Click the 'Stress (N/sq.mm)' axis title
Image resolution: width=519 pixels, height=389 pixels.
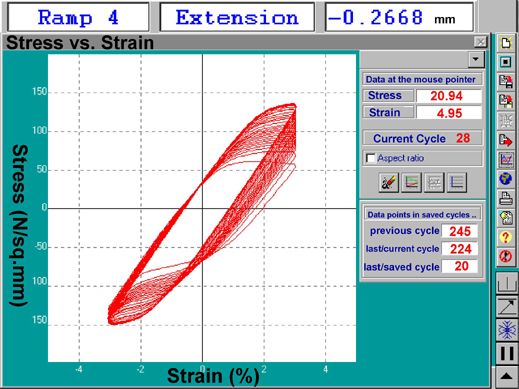pos(19,225)
